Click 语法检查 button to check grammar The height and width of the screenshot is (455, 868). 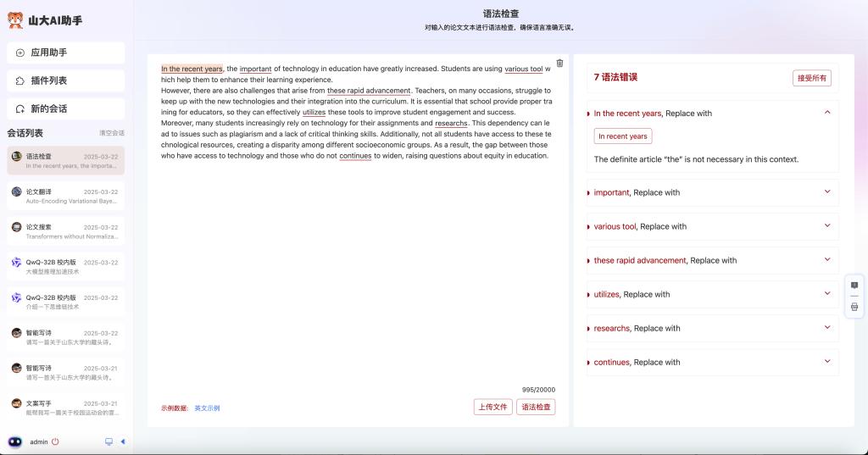coord(536,407)
